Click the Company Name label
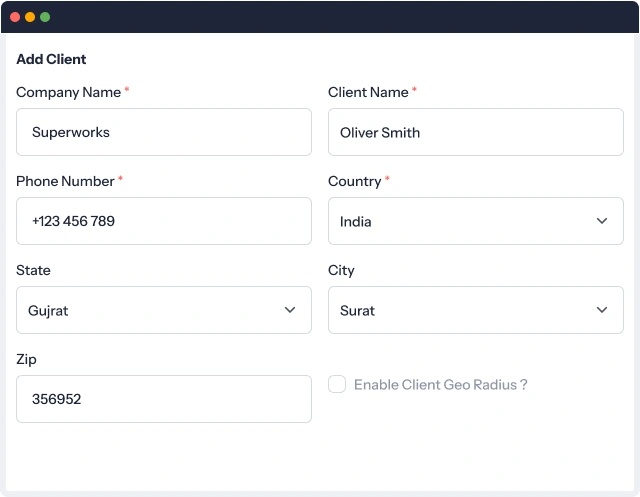The image size is (640, 497). 69,93
